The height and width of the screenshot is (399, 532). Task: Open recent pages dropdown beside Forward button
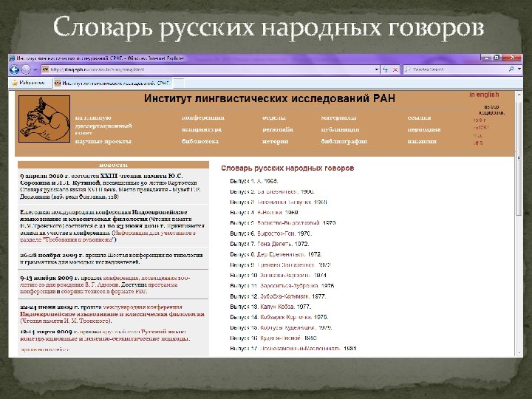tap(35, 69)
